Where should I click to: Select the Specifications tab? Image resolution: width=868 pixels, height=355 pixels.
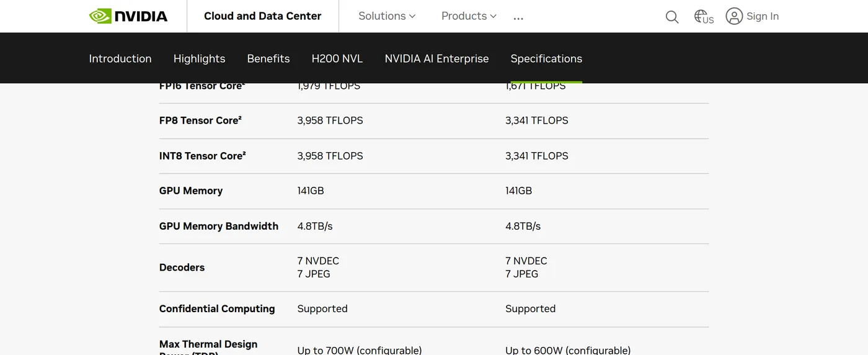pyautogui.click(x=546, y=58)
